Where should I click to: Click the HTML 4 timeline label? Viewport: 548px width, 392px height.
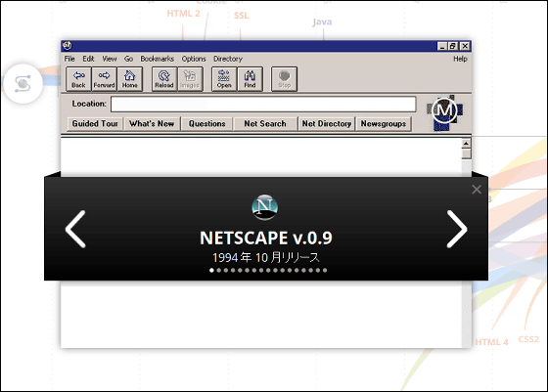point(491,342)
